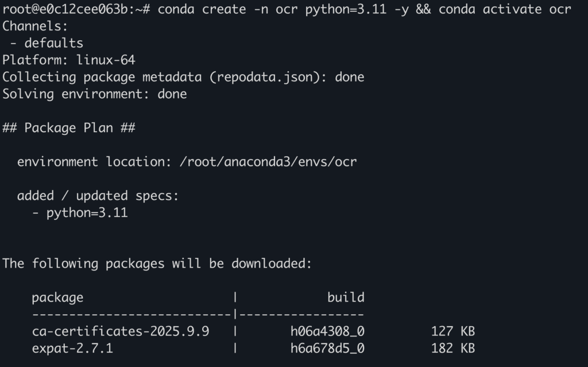Click the '- defaults' channel entry
Viewport: 588px width, 367px height.
pos(46,43)
